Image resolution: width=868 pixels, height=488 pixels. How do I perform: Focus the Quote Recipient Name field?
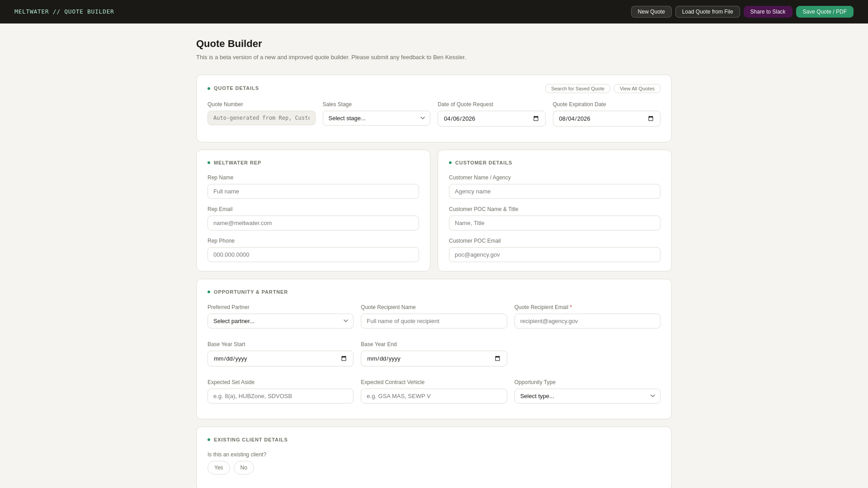click(x=434, y=321)
